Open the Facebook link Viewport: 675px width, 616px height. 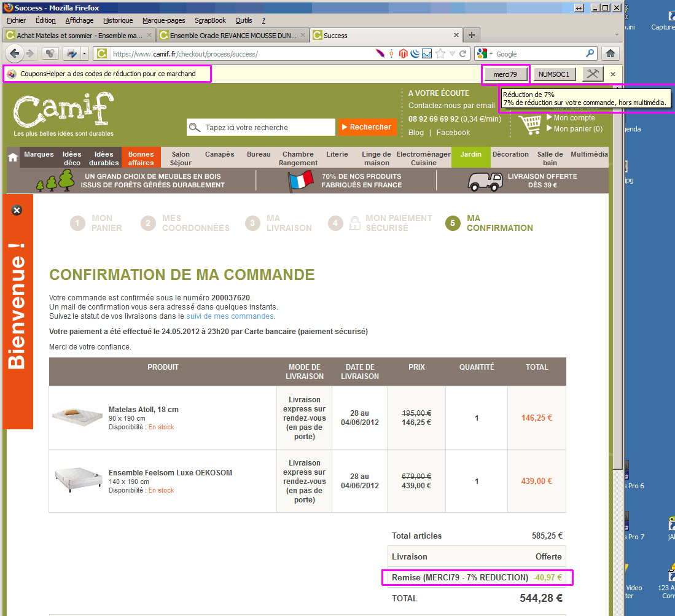453,133
